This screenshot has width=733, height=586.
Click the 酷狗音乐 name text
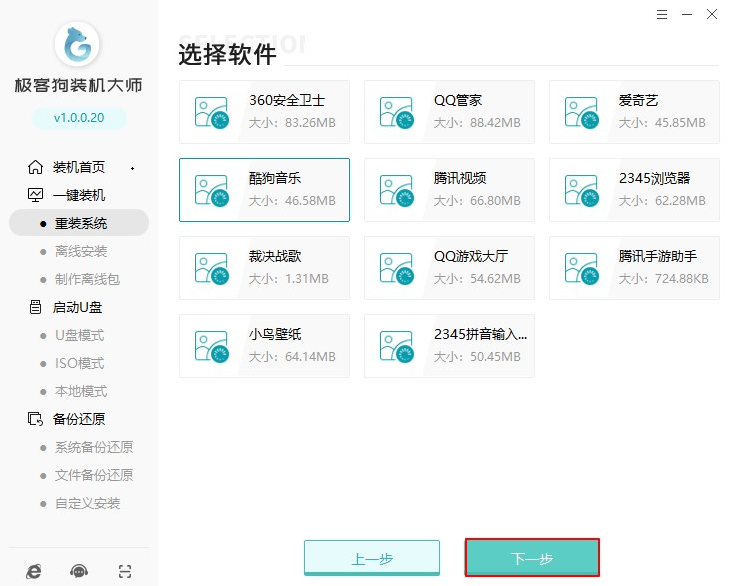[275, 179]
